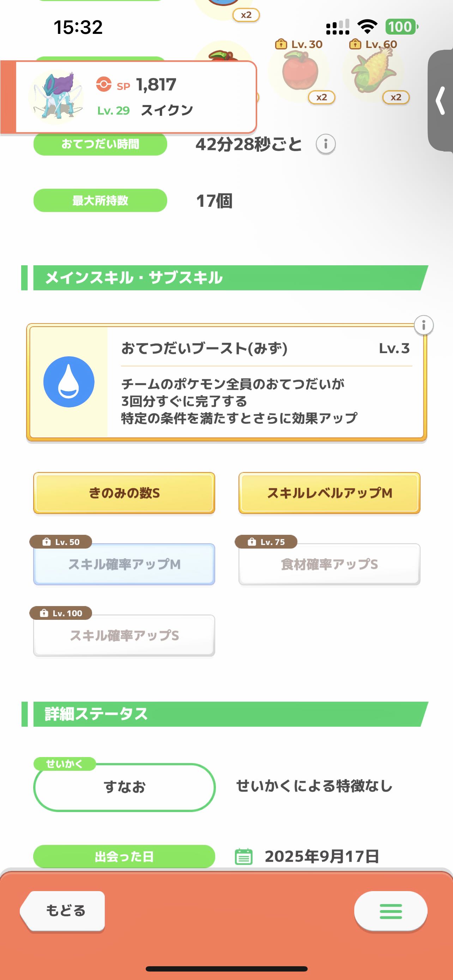Image resolution: width=453 pixels, height=980 pixels.
Task: Tap the すなお nature box
Action: 125,787
